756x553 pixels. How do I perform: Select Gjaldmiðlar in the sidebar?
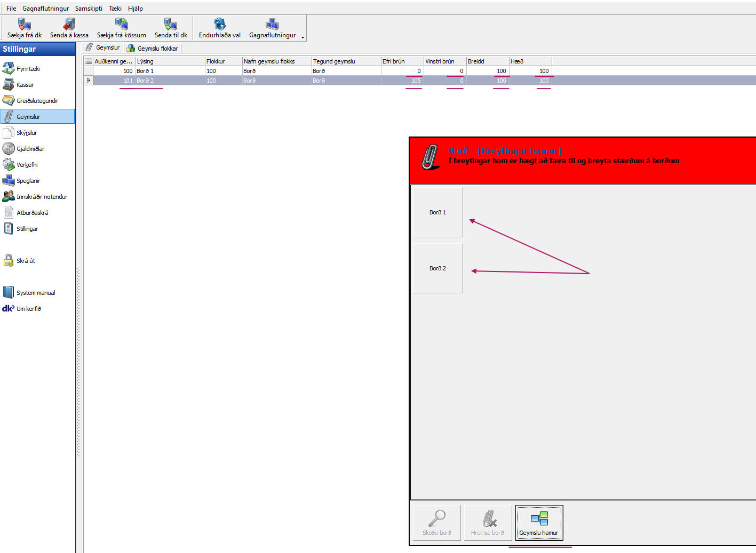click(30, 149)
